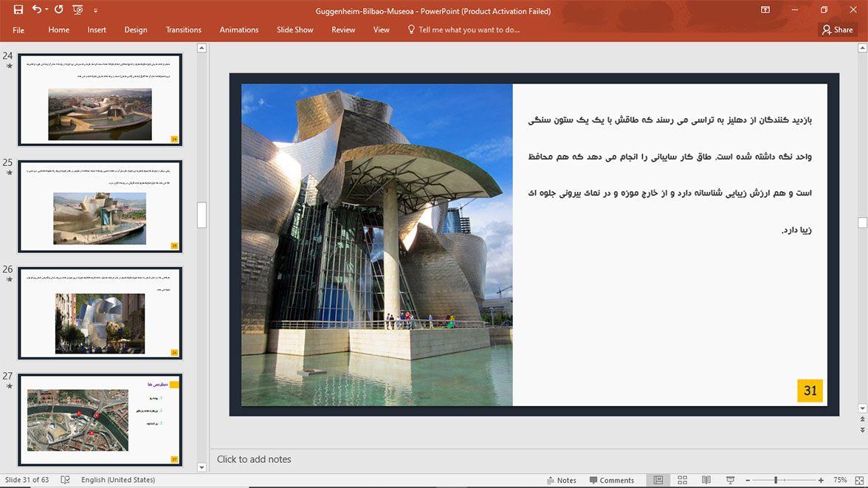The height and width of the screenshot is (488, 868).
Task: Click the "Slide 31 of 63" status indicator
Action: (x=27, y=480)
